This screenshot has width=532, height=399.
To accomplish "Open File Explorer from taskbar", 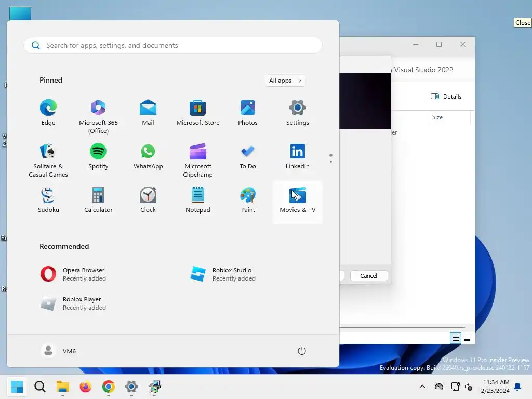I will click(63, 387).
